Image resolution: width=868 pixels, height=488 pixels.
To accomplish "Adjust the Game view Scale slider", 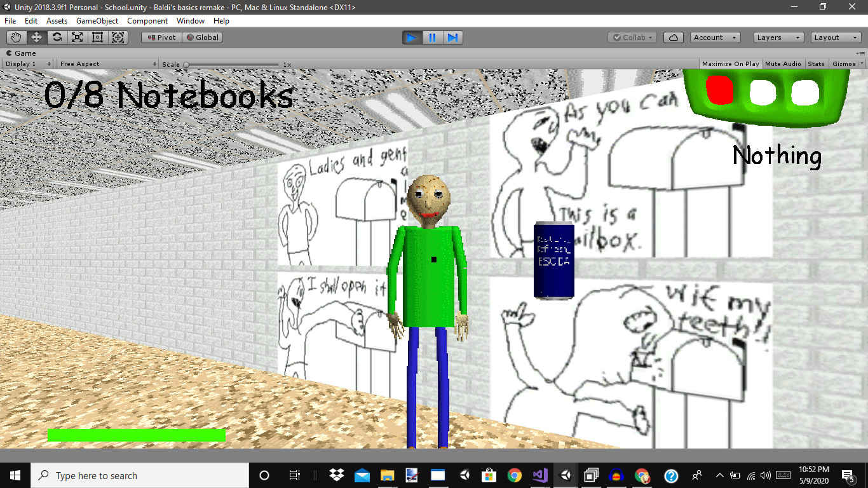I will [188, 64].
